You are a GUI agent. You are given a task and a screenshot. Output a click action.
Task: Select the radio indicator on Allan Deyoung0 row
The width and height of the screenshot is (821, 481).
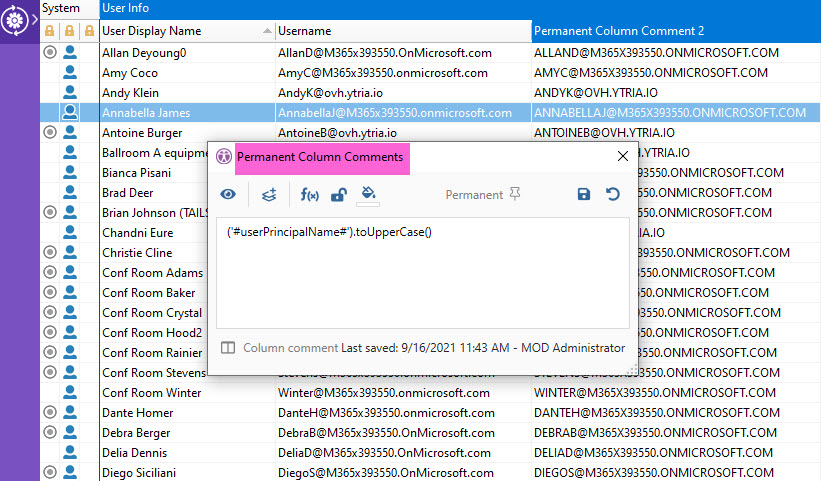coord(50,53)
